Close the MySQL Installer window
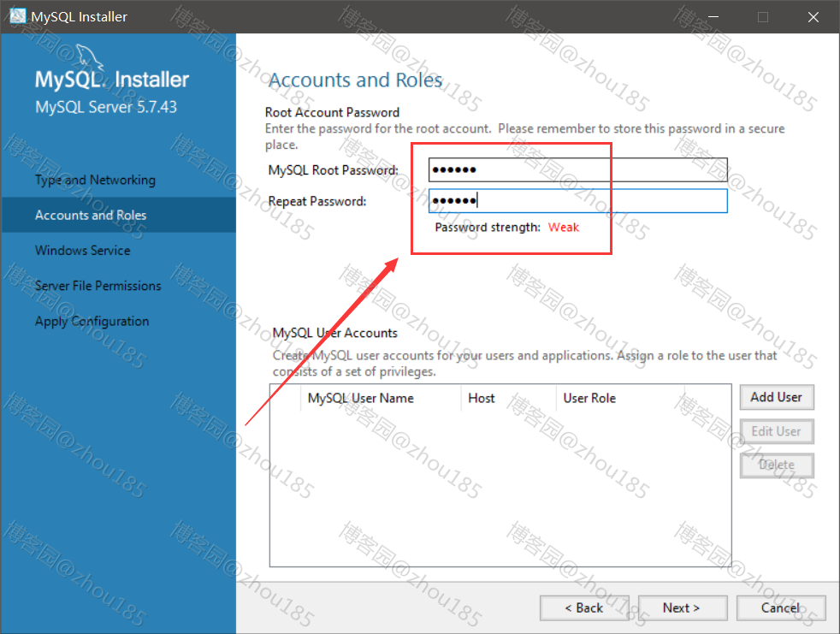840x634 pixels. tap(813, 16)
